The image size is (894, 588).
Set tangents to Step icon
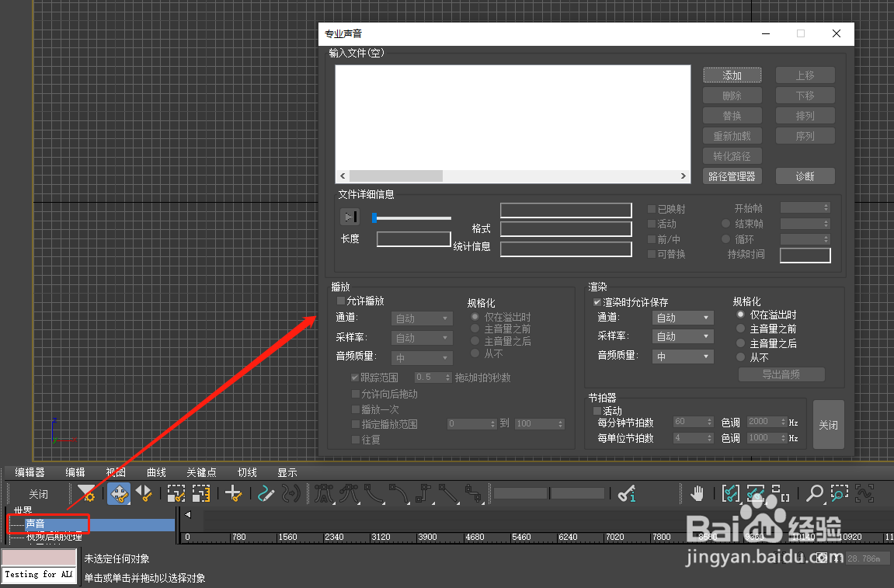tap(424, 493)
